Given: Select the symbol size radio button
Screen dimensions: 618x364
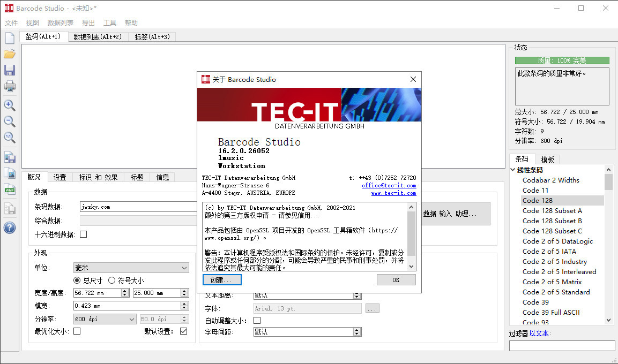Looking at the screenshot, I should (111, 280).
